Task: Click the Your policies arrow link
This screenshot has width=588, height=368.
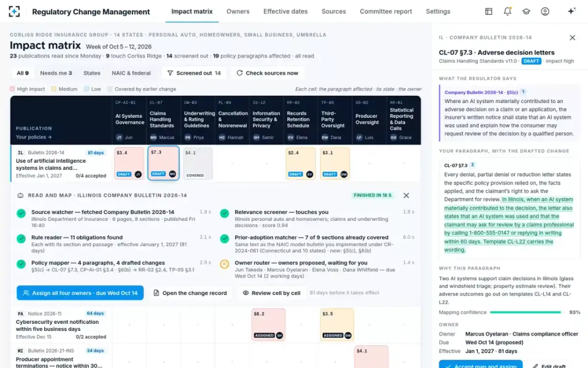Action: tap(34, 137)
